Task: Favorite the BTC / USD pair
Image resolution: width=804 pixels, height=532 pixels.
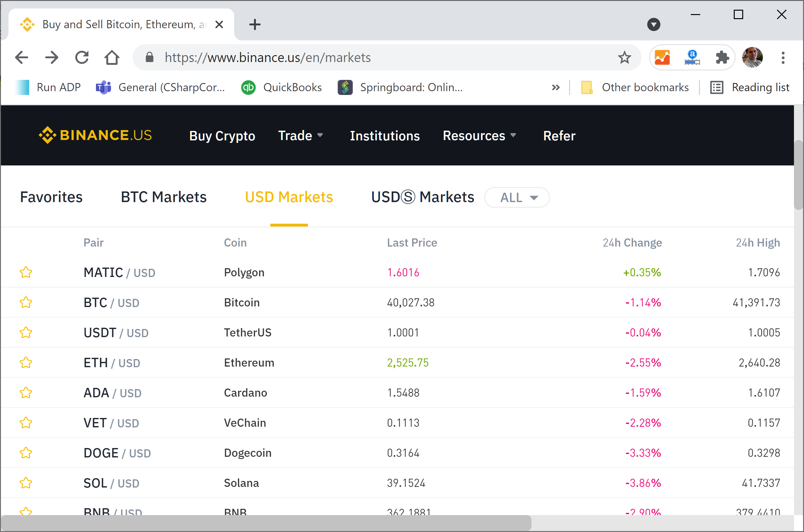Action: click(26, 302)
